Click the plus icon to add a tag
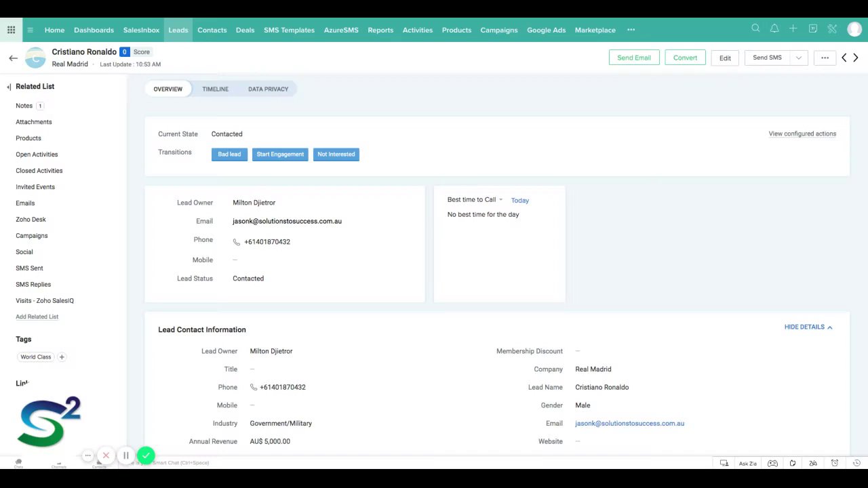The image size is (868, 488). [62, 357]
